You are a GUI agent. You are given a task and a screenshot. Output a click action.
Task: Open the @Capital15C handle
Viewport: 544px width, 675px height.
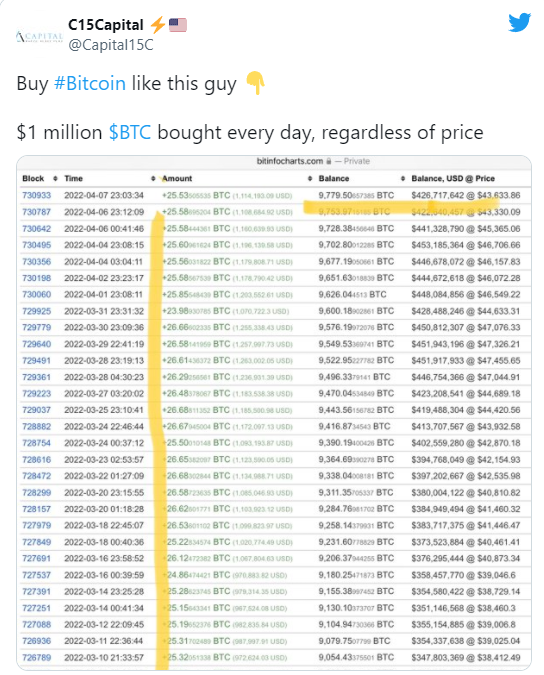(111, 45)
